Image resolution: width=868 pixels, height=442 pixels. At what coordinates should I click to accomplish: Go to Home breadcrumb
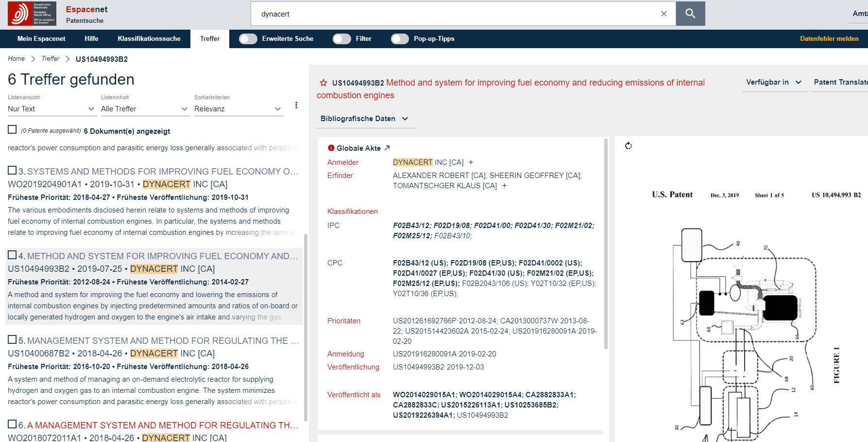(16, 59)
